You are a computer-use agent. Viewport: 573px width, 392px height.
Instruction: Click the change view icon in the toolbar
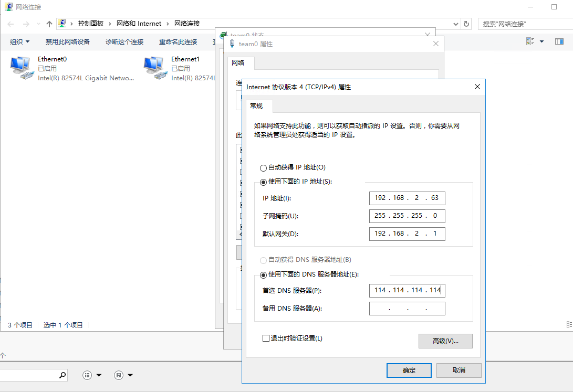click(530, 41)
